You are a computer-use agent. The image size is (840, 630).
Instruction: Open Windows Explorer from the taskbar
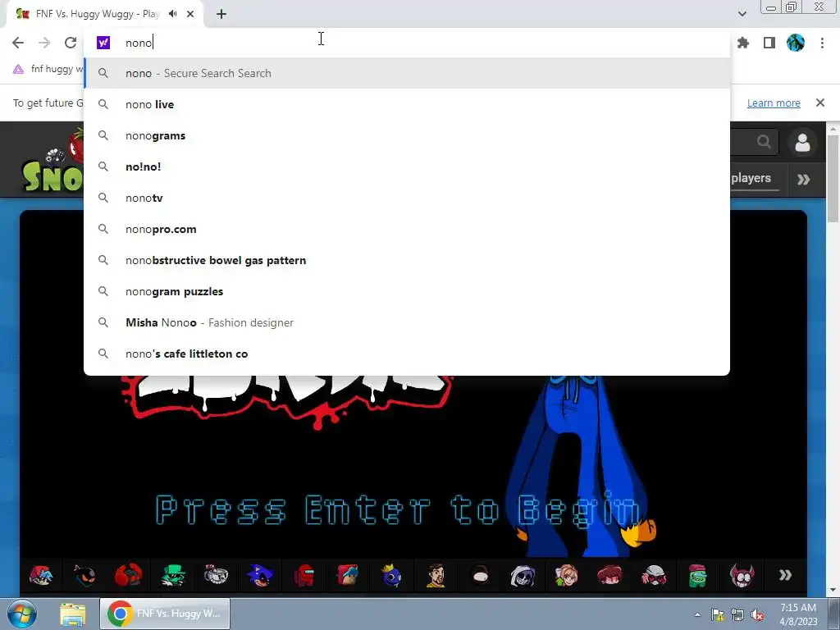pyautogui.click(x=73, y=614)
